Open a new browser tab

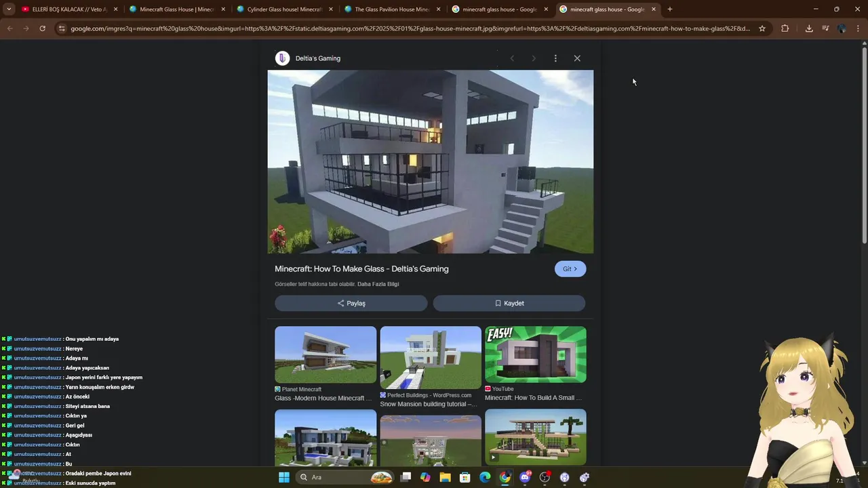[669, 9]
